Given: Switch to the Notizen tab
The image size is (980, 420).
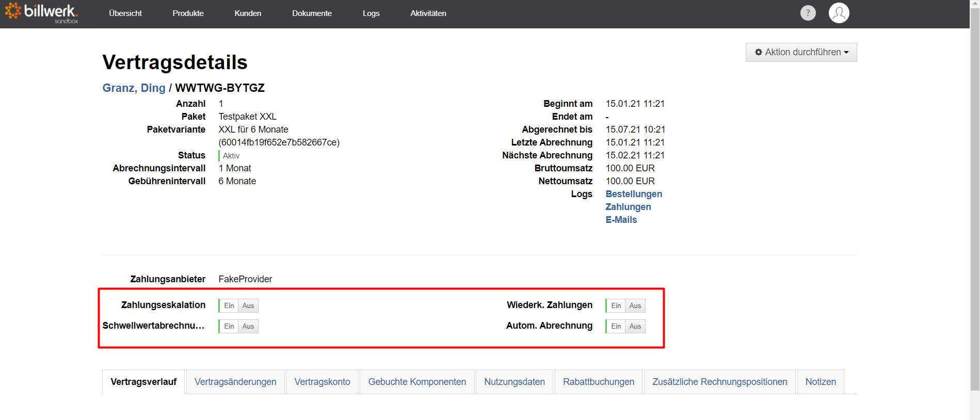Looking at the screenshot, I should point(821,382).
